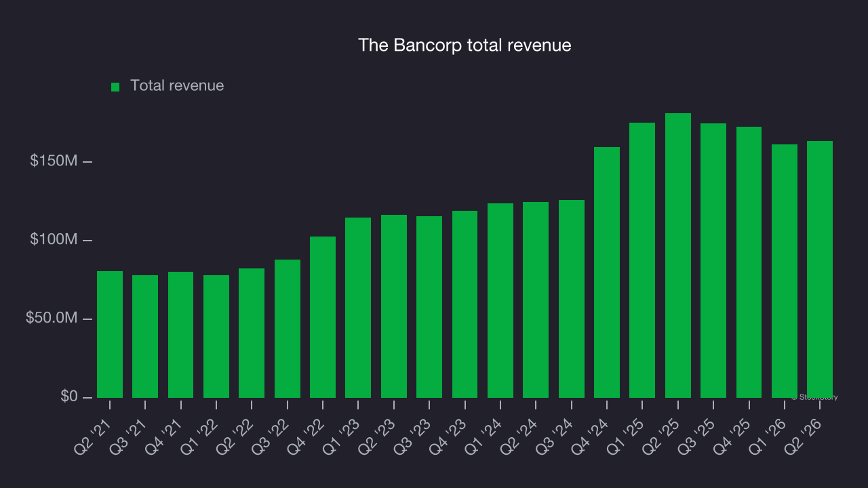
Task: Select the Q2 '21 revenue bar
Action: pyautogui.click(x=110, y=334)
